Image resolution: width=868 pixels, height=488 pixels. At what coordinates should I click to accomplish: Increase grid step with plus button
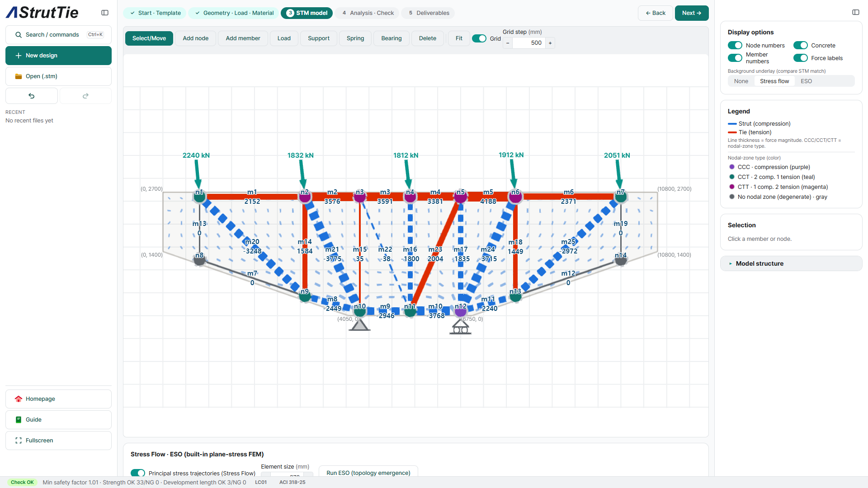[550, 43]
